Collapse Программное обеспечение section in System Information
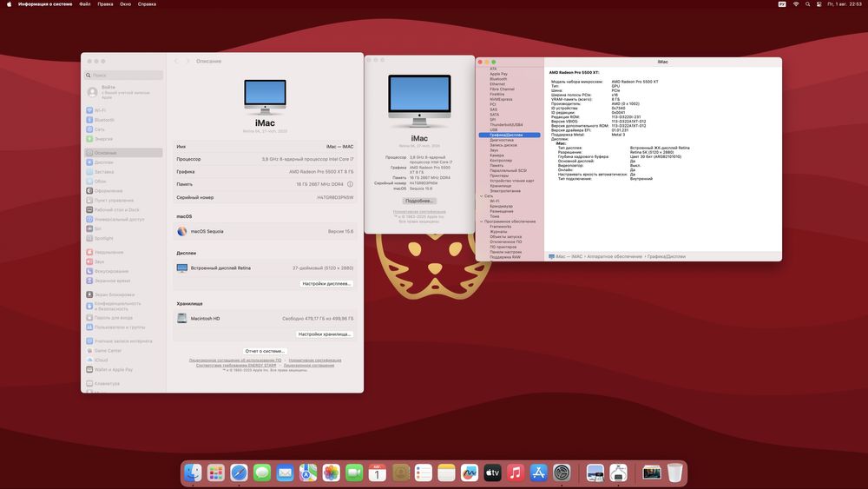This screenshot has width=868, height=489. (482, 221)
